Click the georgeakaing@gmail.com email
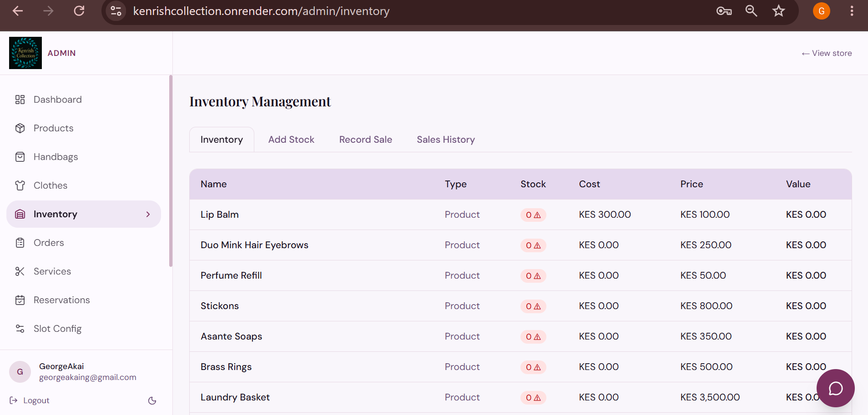This screenshot has height=415, width=868. (88, 377)
